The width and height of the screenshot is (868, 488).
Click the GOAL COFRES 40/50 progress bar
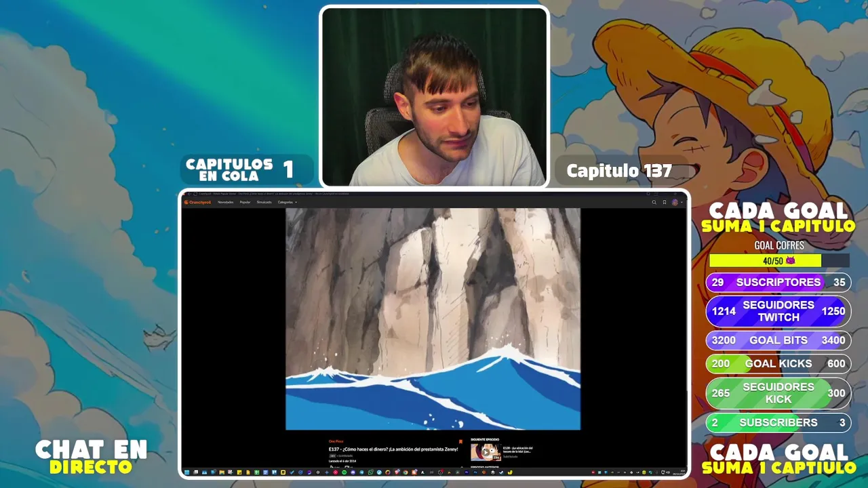(x=779, y=260)
